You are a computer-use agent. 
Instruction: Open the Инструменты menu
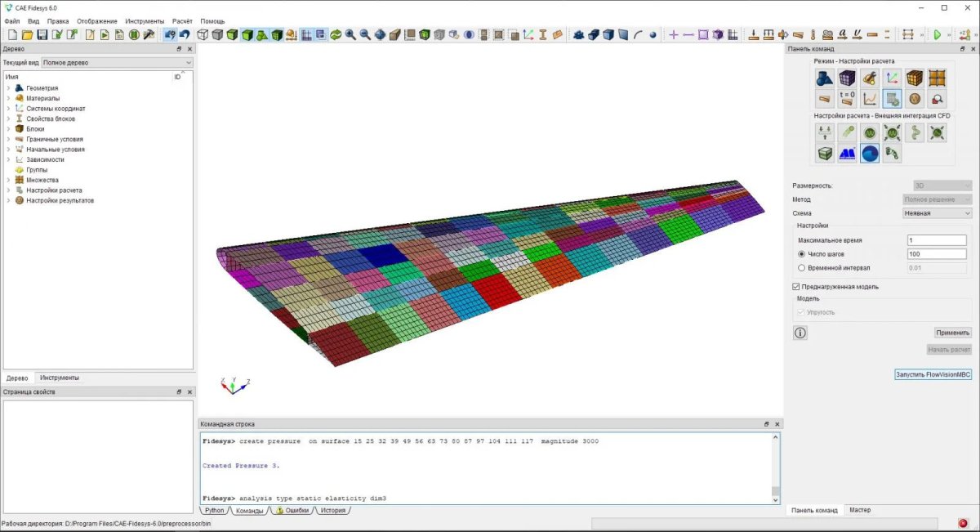145,20
